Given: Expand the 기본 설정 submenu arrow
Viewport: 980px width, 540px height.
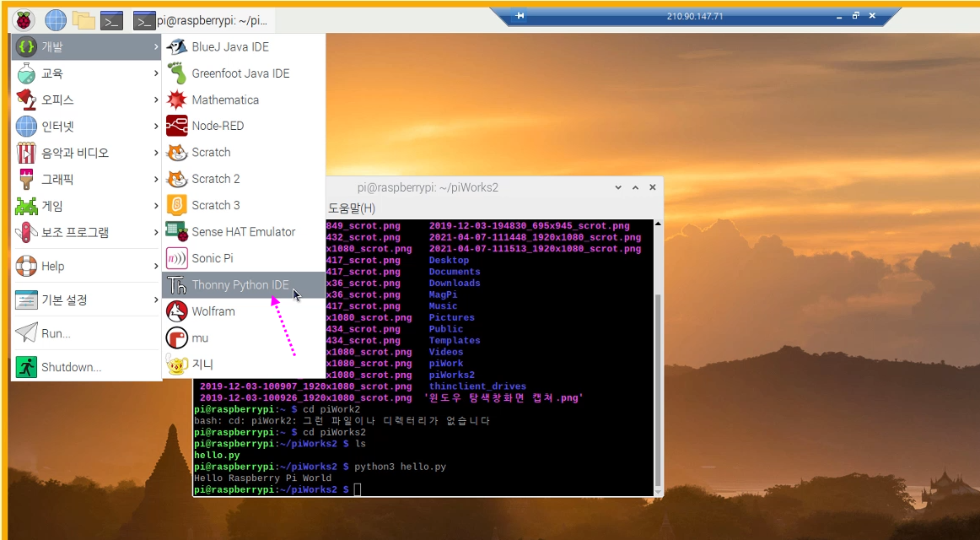Looking at the screenshot, I should click(156, 300).
